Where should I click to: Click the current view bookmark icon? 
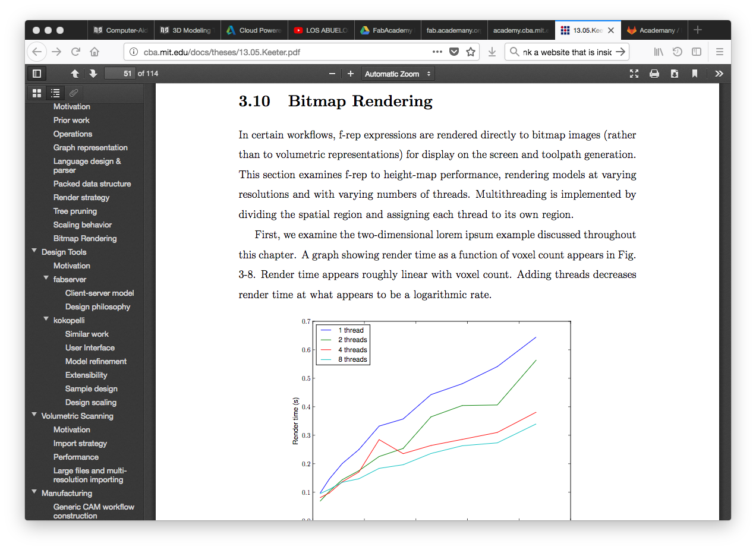(695, 74)
